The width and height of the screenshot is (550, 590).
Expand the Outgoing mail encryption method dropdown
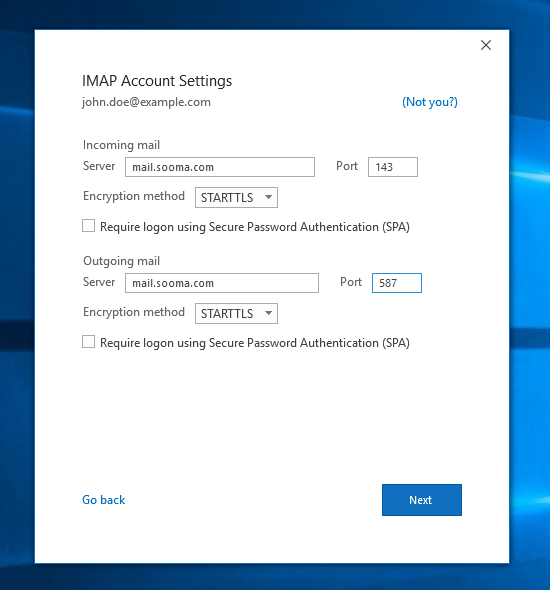coord(236,313)
